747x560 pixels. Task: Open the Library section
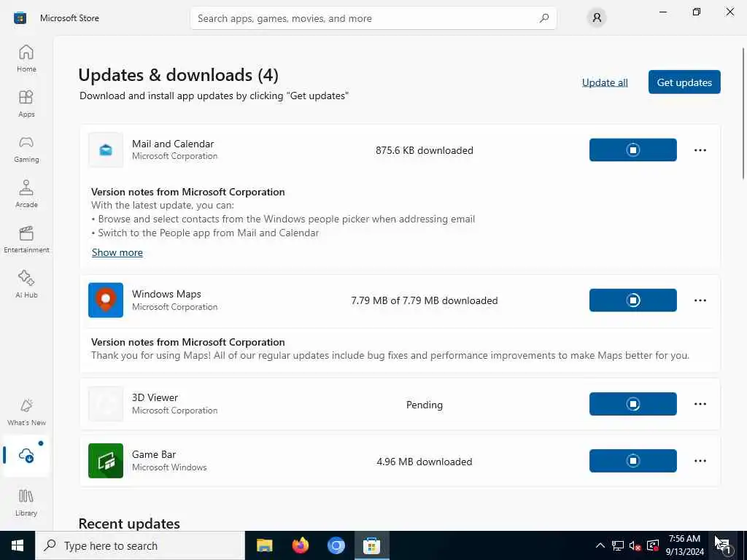pos(26,502)
